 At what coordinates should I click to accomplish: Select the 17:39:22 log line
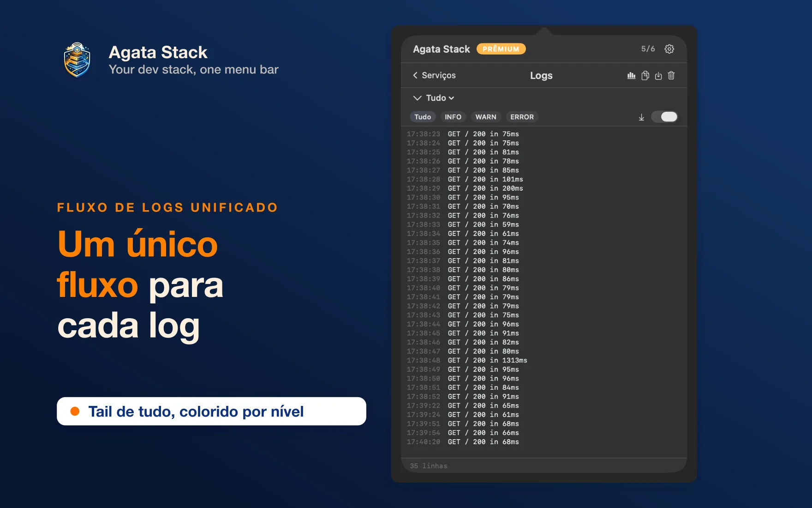[x=463, y=405]
